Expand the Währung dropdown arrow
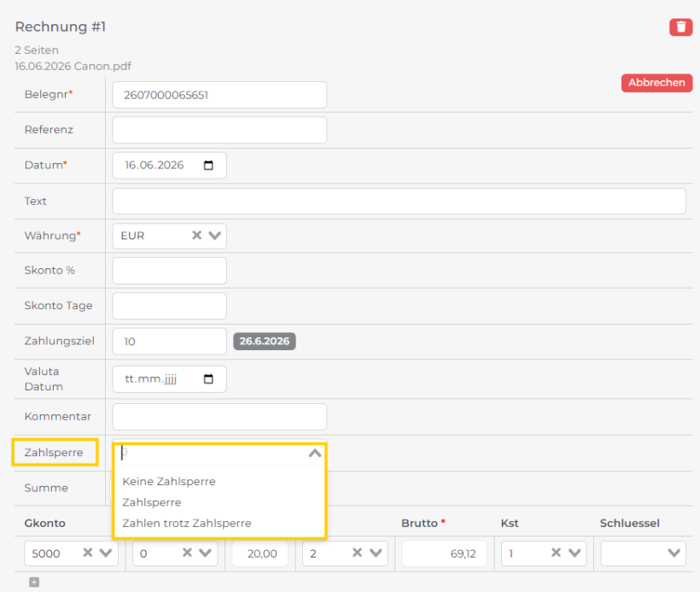Screen dimensions: 700x592 tap(215, 236)
